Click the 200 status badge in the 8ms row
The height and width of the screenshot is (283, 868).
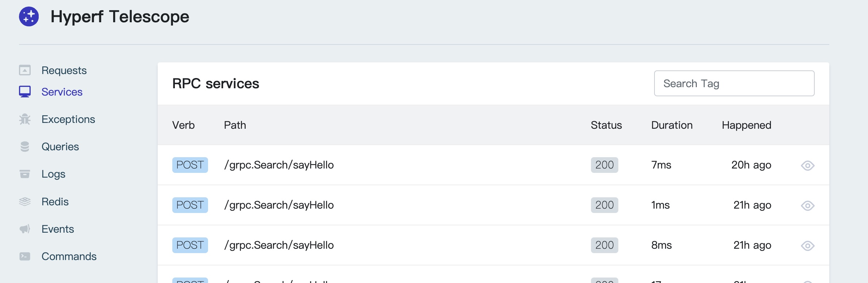click(604, 245)
